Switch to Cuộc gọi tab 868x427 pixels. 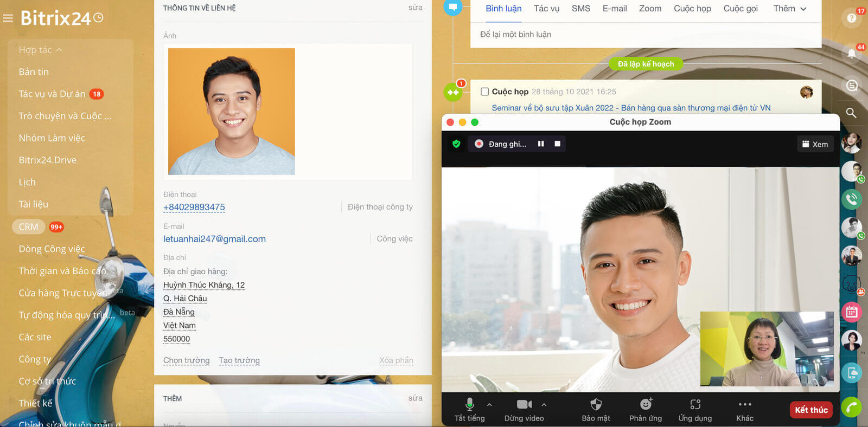click(x=741, y=9)
